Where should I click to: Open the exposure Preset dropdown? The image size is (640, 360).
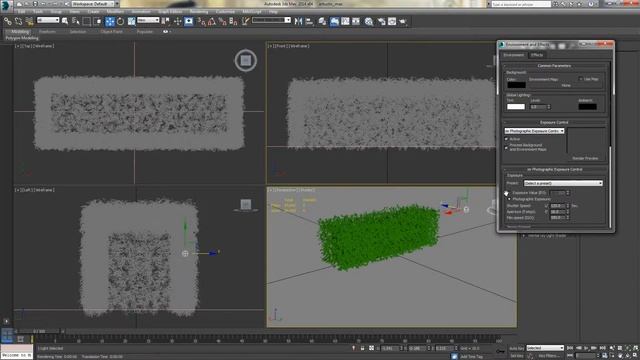coord(563,183)
